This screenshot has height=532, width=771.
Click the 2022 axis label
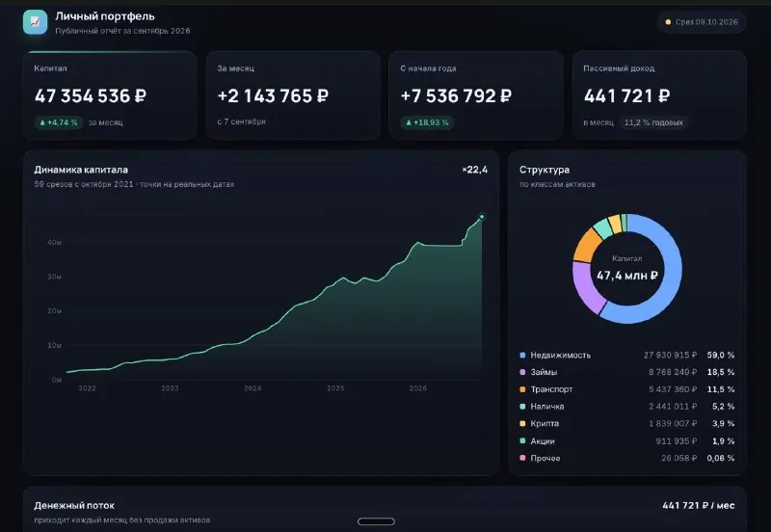tap(88, 388)
